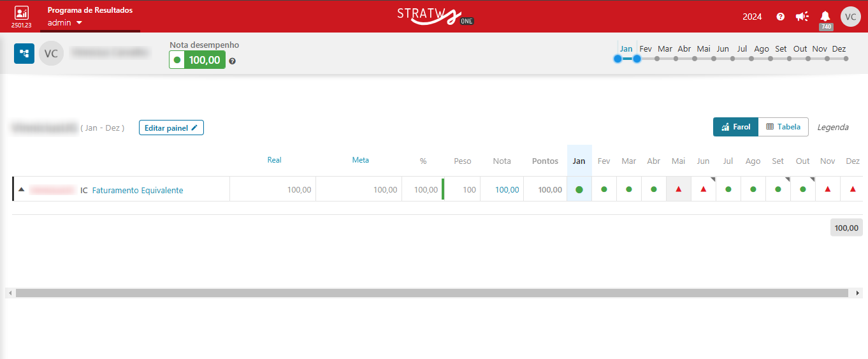
Task: Click the green Abr status dot
Action: click(x=654, y=189)
